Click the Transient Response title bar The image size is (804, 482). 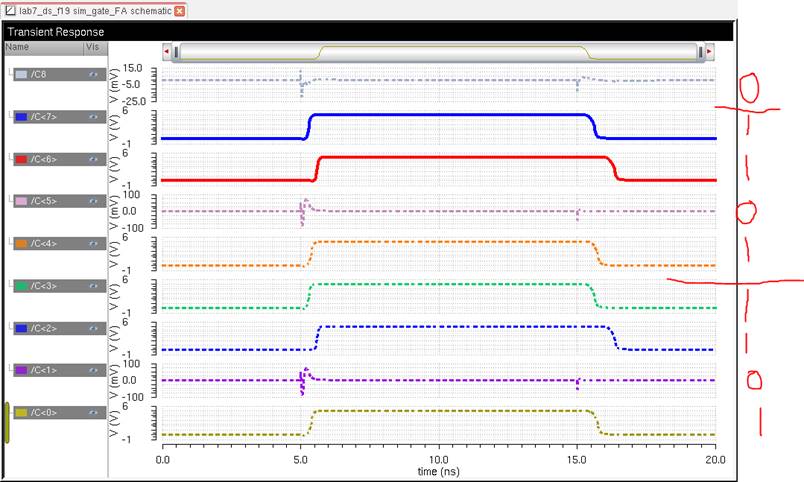368,32
